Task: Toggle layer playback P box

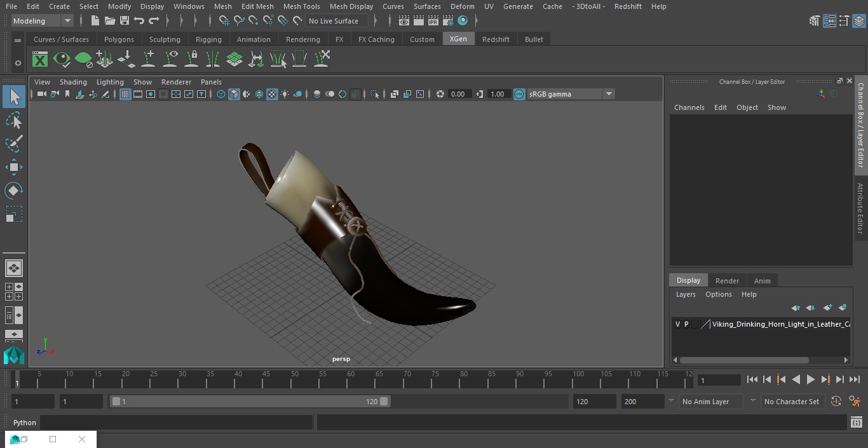Action: 686,324
